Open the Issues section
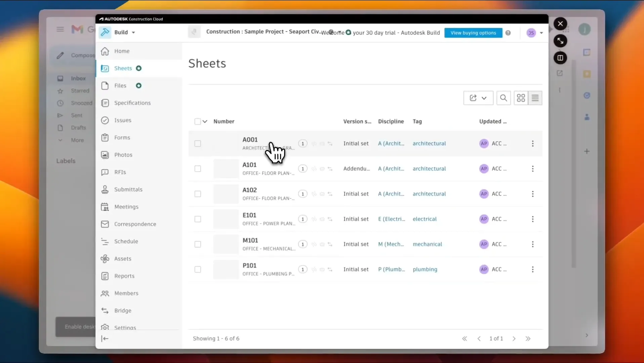This screenshot has height=363, width=644. 122,120
